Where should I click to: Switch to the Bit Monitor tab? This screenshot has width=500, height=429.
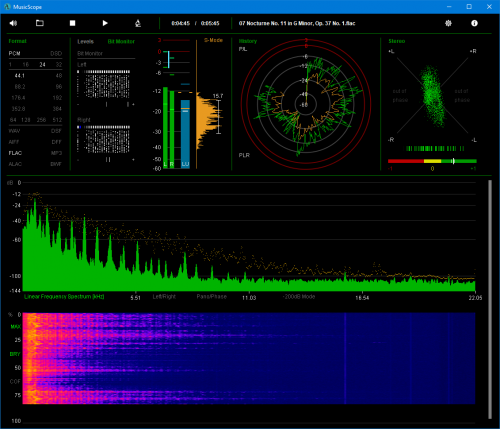point(121,41)
